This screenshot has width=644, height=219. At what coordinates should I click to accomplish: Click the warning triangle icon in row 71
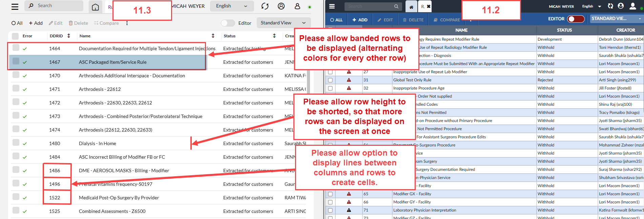tap(349, 210)
